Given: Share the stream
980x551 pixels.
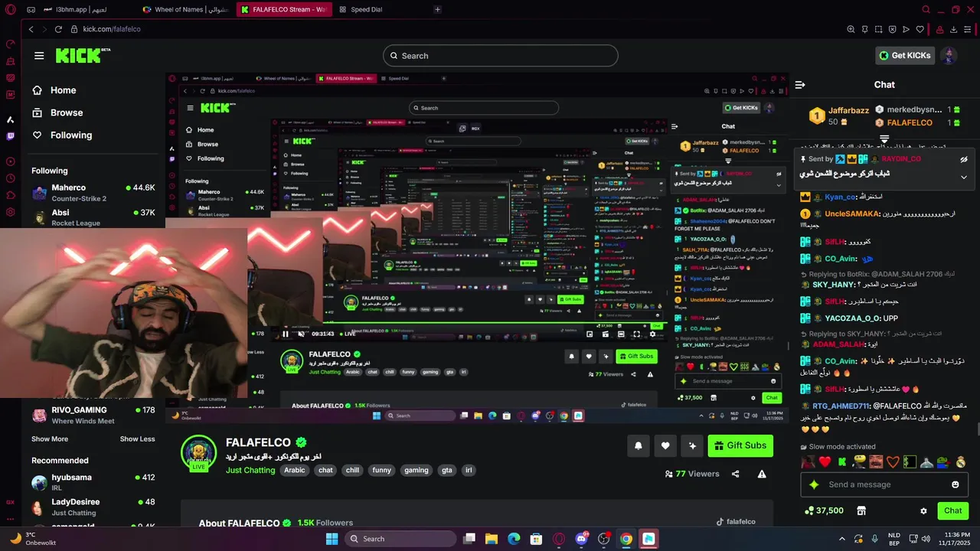Looking at the screenshot, I should point(736,474).
